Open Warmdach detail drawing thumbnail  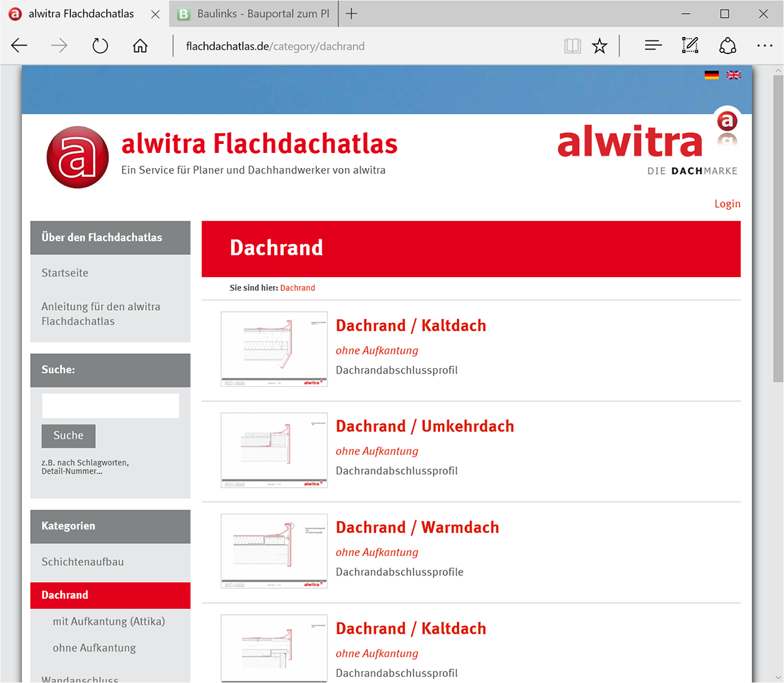click(274, 551)
